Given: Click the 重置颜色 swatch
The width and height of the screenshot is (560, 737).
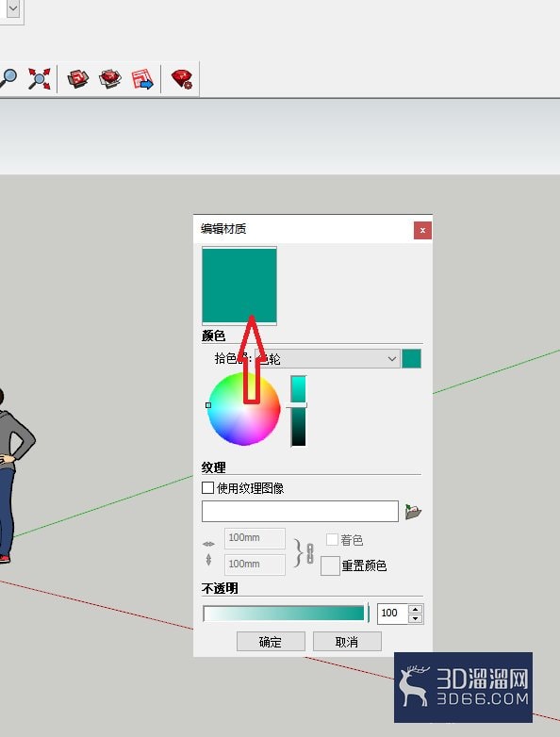Looking at the screenshot, I should (330, 565).
